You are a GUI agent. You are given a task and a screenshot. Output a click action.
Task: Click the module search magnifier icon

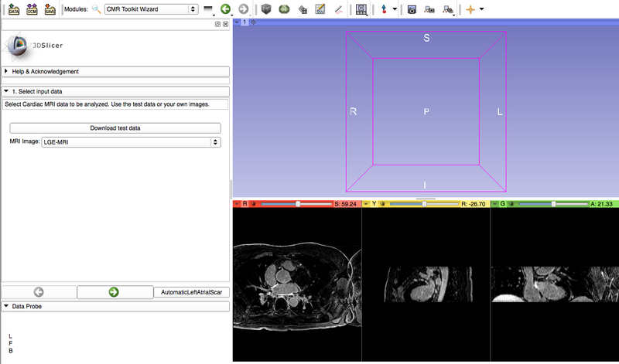coord(96,9)
